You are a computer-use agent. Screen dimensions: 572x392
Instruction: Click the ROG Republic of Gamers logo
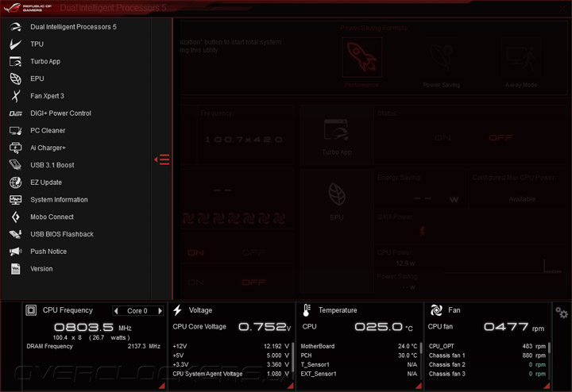28,8
